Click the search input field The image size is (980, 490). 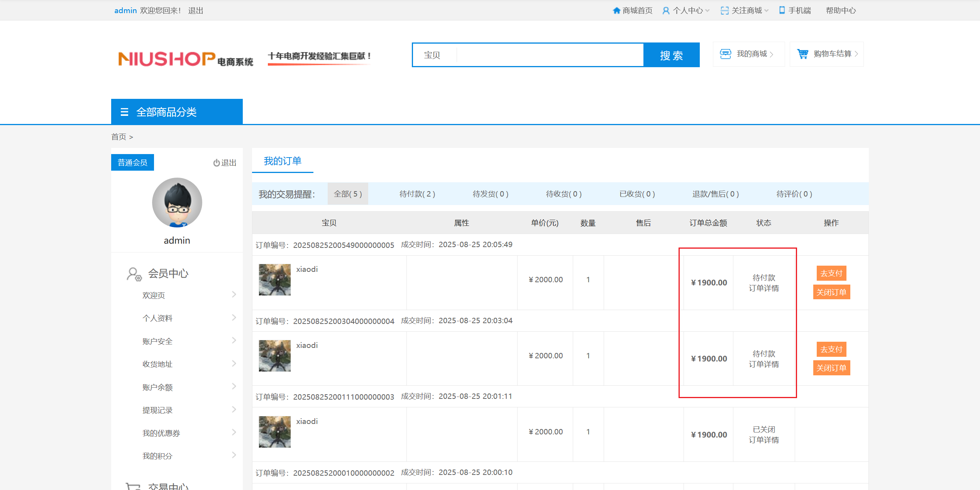(548, 55)
